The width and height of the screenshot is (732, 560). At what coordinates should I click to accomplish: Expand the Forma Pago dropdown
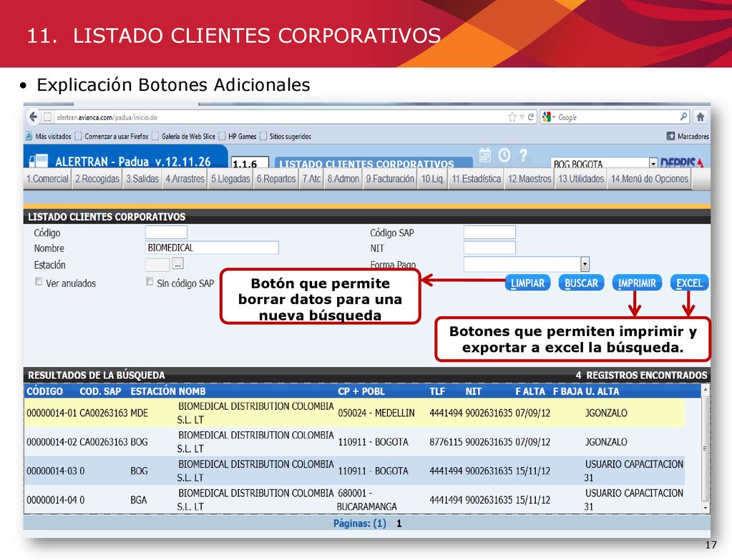(x=585, y=265)
